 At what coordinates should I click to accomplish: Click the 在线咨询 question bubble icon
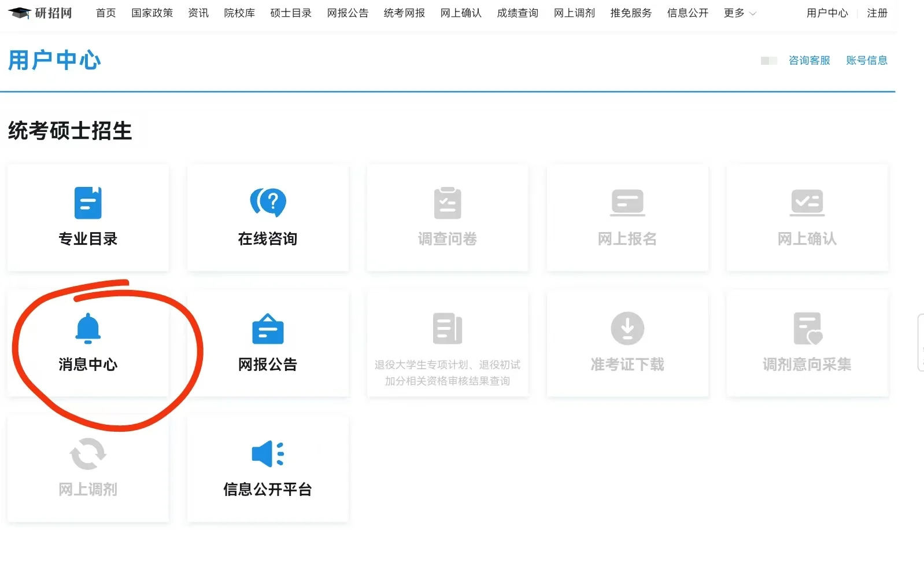[268, 203]
